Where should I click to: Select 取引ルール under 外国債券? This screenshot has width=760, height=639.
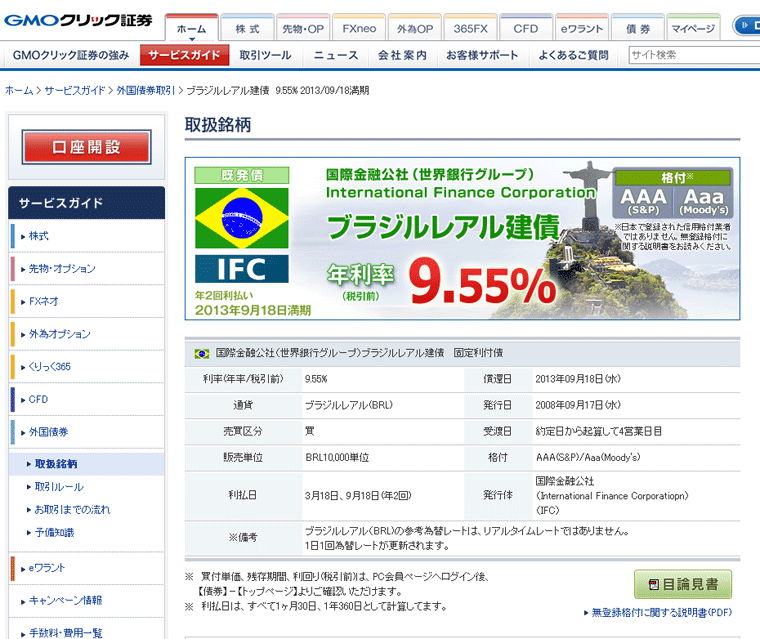59,487
